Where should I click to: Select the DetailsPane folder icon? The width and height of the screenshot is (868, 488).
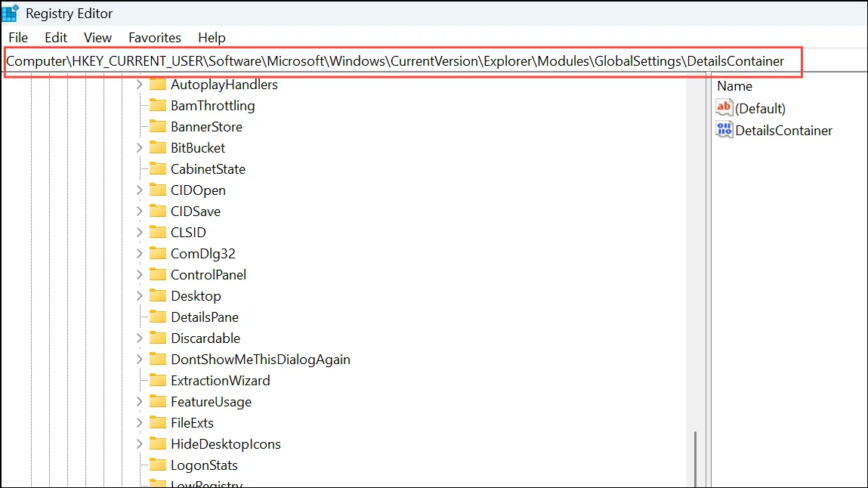pyautogui.click(x=158, y=317)
